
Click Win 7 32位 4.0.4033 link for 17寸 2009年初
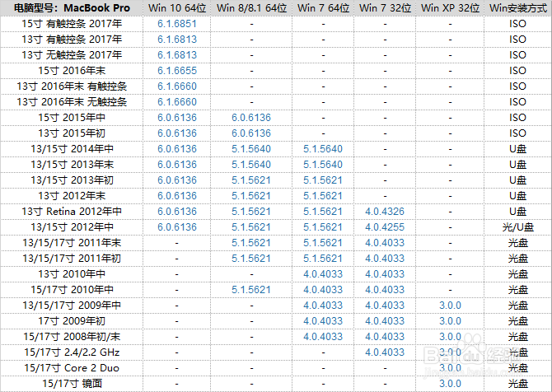(x=385, y=321)
